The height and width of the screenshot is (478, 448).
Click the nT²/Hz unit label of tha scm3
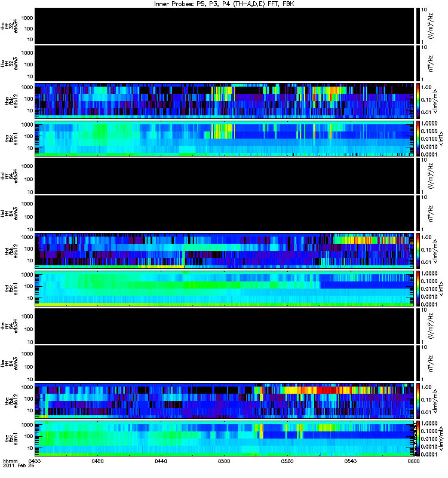click(x=431, y=63)
